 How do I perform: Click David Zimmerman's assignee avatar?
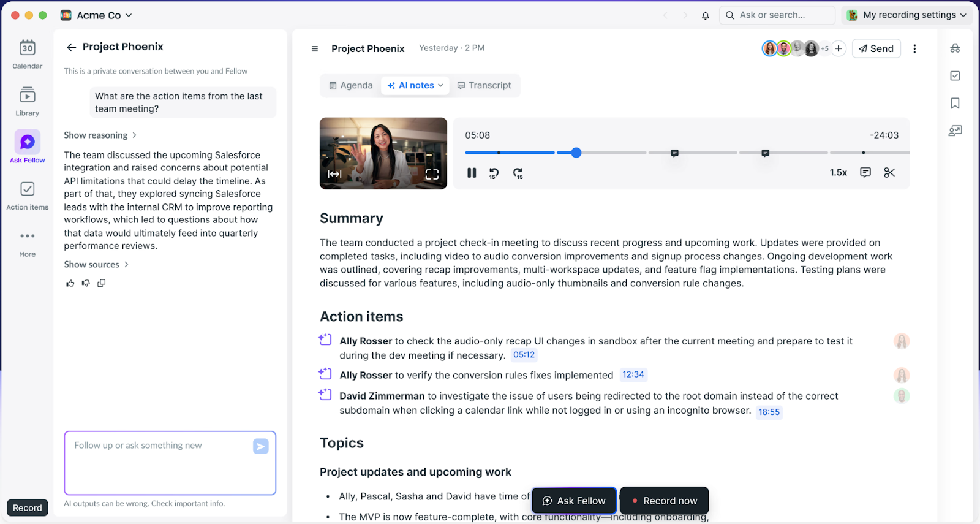point(902,396)
